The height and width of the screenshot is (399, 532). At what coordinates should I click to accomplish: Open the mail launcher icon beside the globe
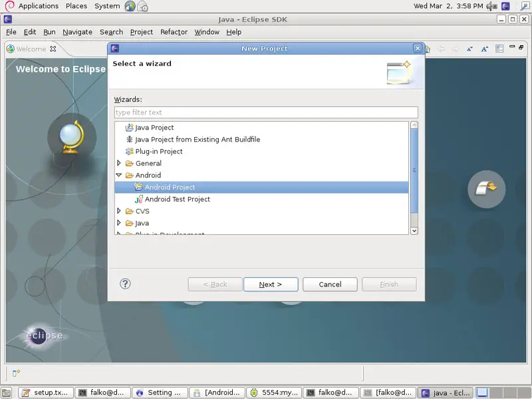(142, 6)
